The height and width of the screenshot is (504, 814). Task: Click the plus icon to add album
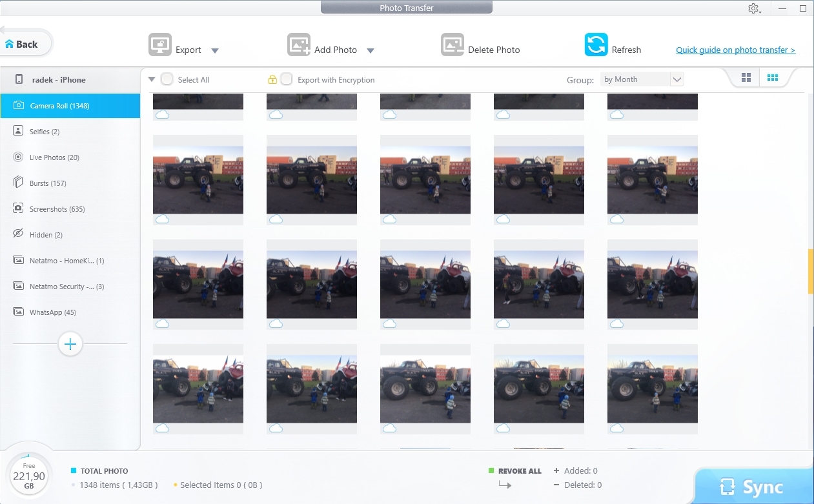click(x=70, y=344)
